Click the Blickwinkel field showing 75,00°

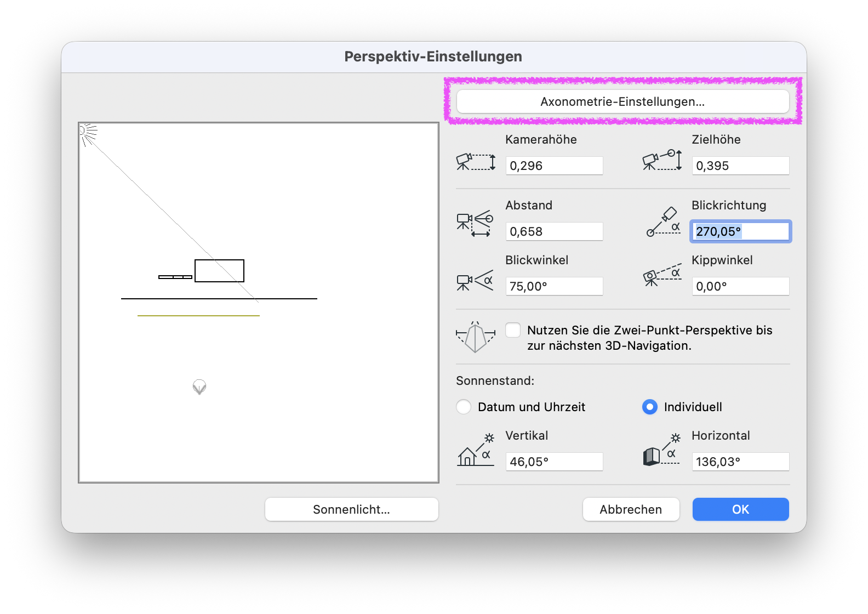[554, 286]
